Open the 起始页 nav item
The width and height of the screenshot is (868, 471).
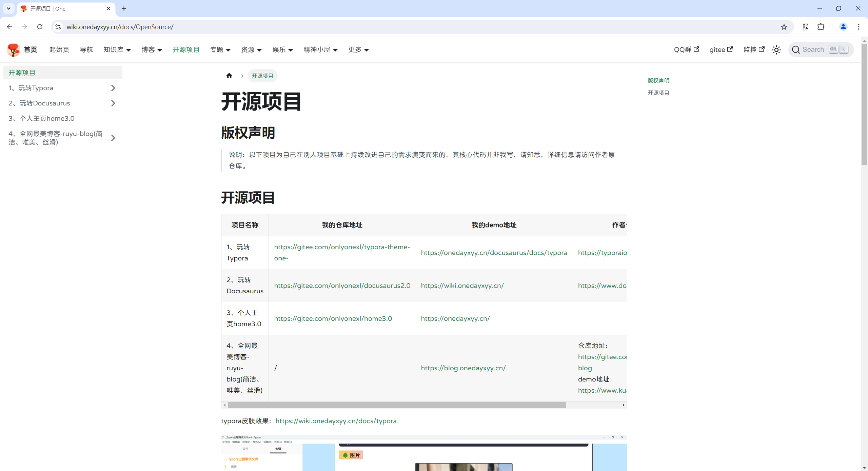pos(59,50)
